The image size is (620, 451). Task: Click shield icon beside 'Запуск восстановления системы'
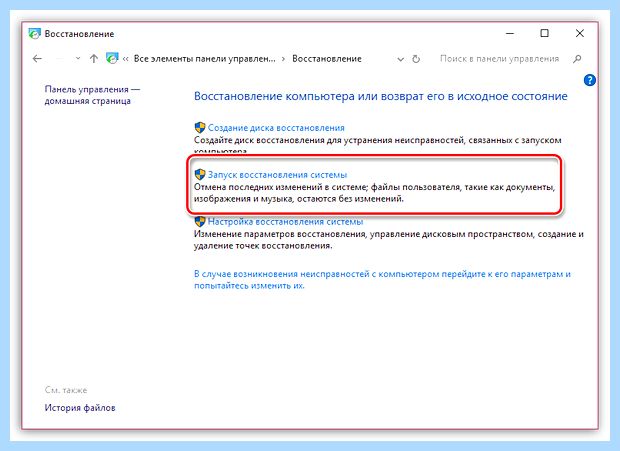(x=200, y=174)
